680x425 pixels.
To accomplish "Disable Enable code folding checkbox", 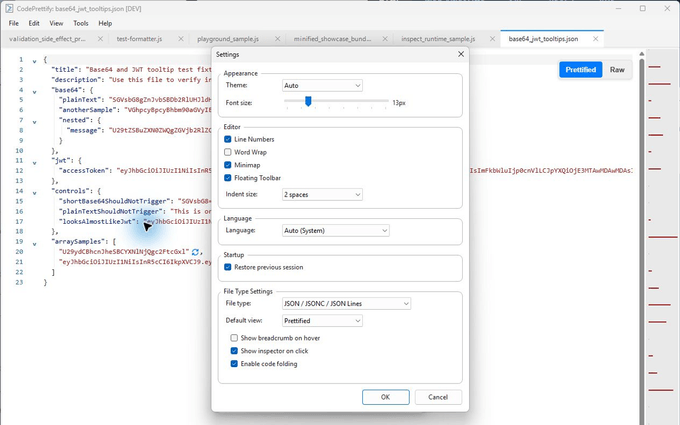I will pyautogui.click(x=234, y=364).
